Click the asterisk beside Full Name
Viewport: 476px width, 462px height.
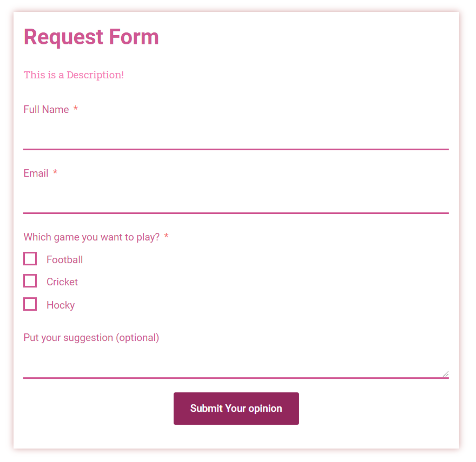click(x=76, y=108)
